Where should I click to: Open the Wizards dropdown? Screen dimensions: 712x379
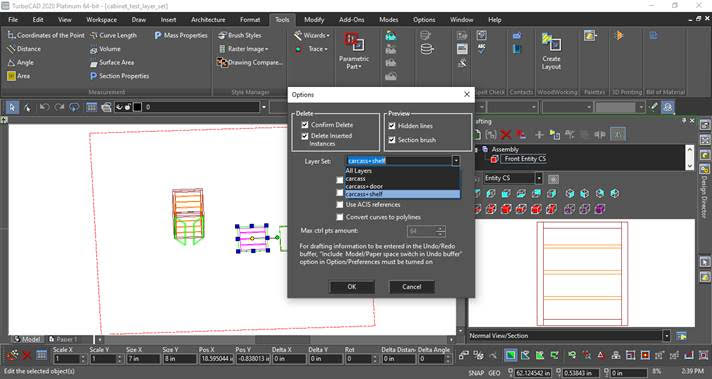[312, 35]
